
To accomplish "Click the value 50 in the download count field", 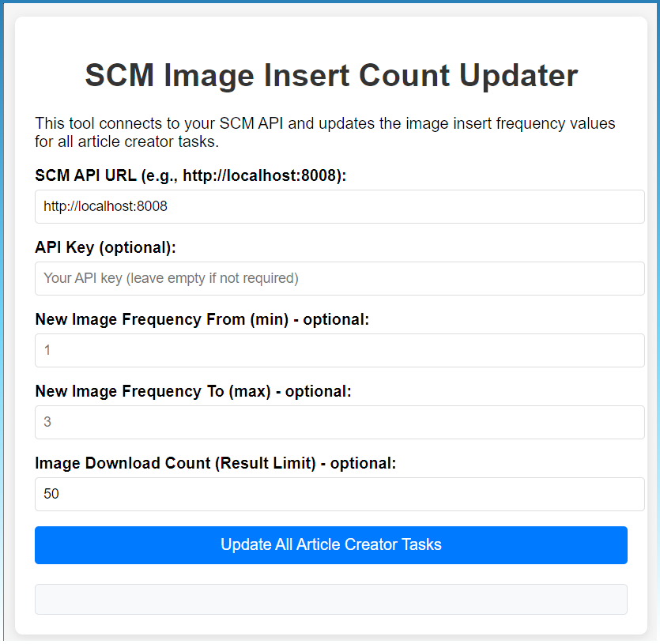I will [51, 494].
